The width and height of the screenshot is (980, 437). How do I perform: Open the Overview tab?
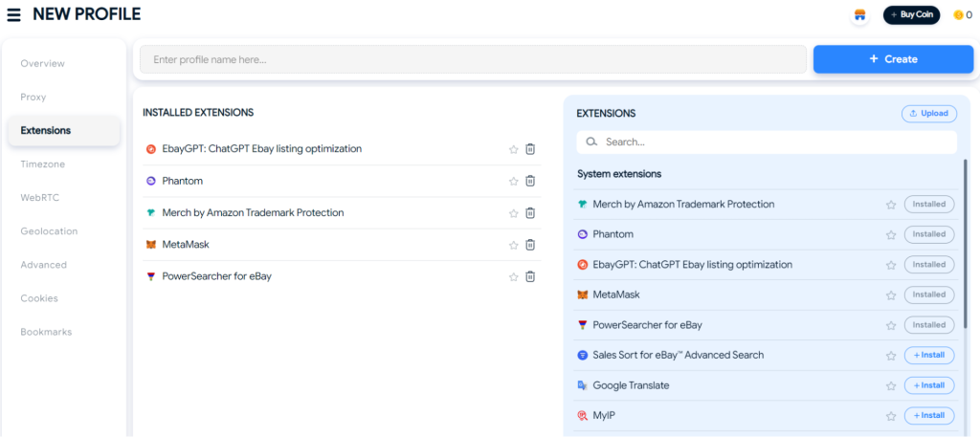click(x=42, y=64)
